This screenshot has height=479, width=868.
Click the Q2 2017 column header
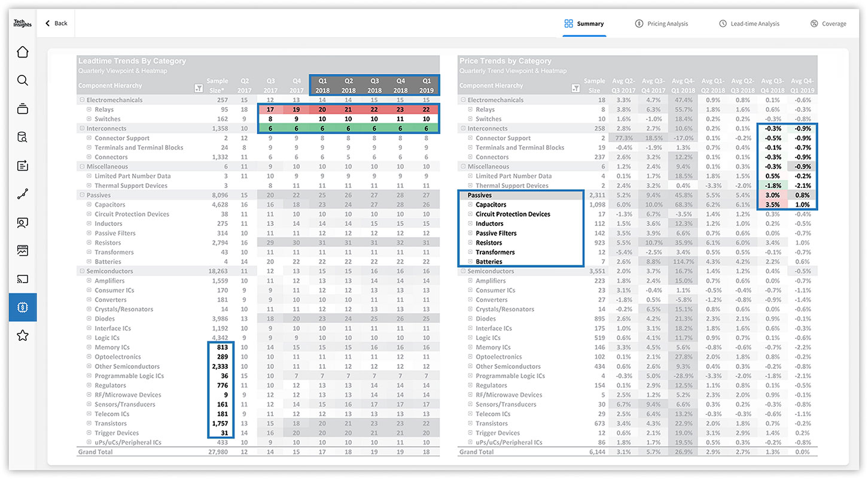pyautogui.click(x=244, y=85)
